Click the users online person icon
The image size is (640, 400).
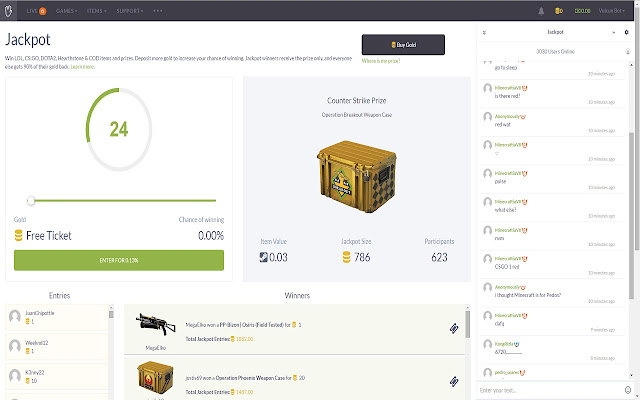[x=628, y=51]
